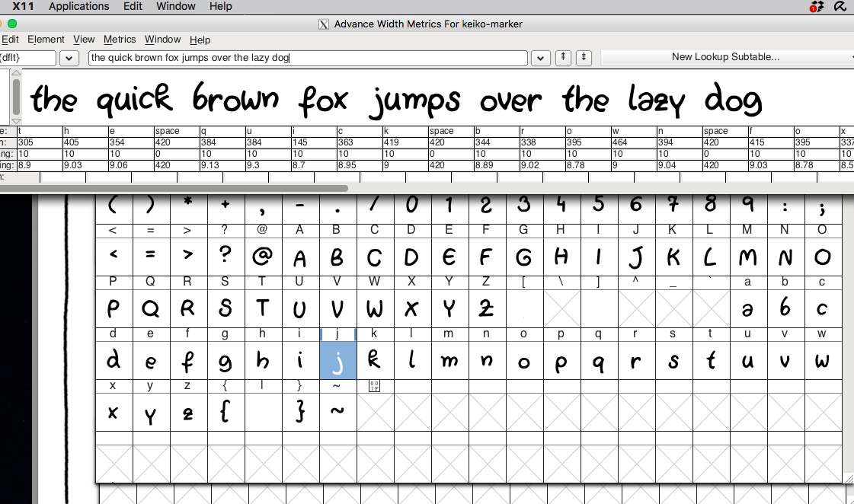854x504 pixels.
Task: Open the Metrics menu
Action: pyautogui.click(x=120, y=40)
